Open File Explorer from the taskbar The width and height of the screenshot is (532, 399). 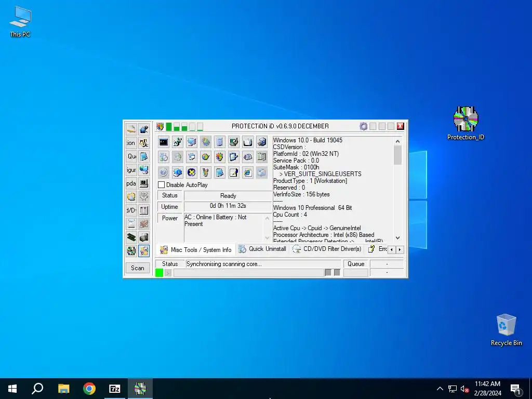(x=63, y=389)
